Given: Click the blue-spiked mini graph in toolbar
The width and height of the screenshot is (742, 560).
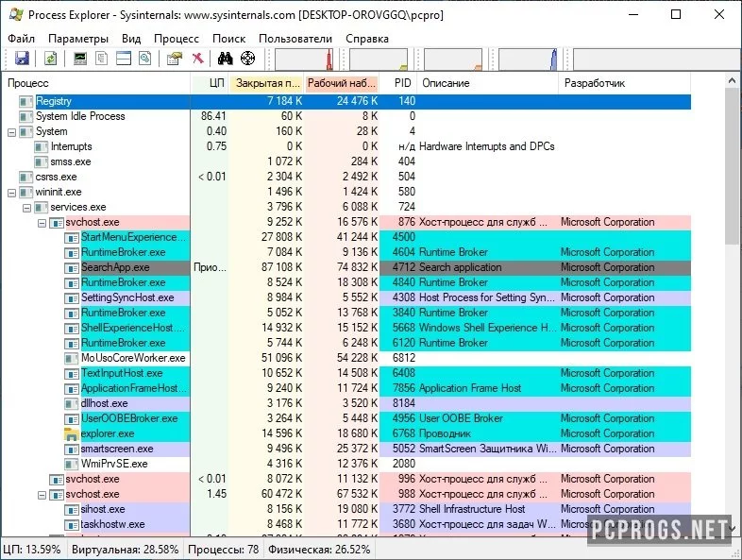Looking at the screenshot, I should [528, 59].
